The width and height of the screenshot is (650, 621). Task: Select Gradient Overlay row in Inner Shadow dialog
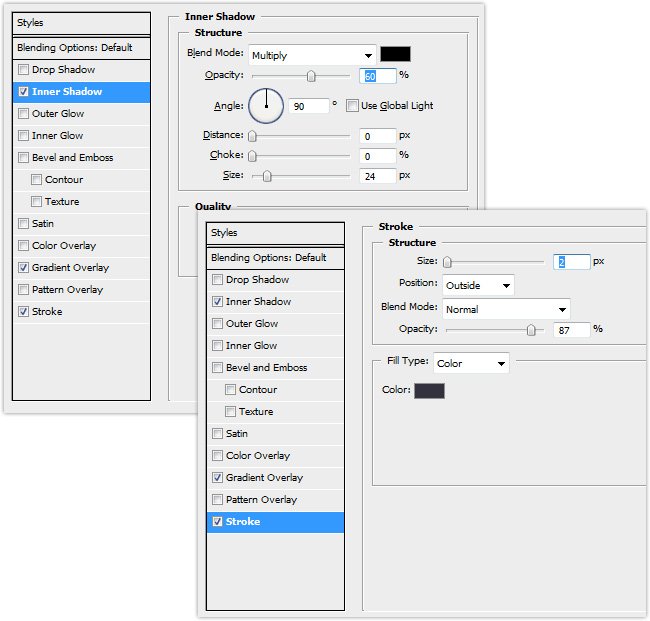(x=81, y=267)
